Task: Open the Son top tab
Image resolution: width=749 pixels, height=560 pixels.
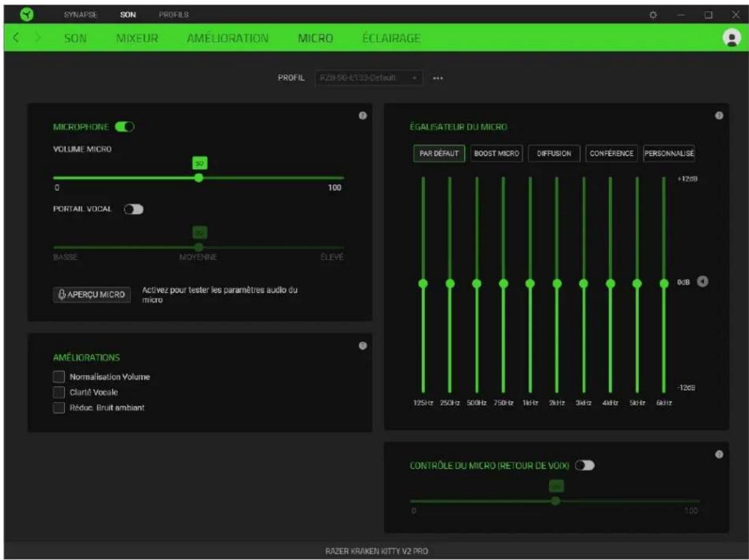Action: pyautogui.click(x=128, y=14)
